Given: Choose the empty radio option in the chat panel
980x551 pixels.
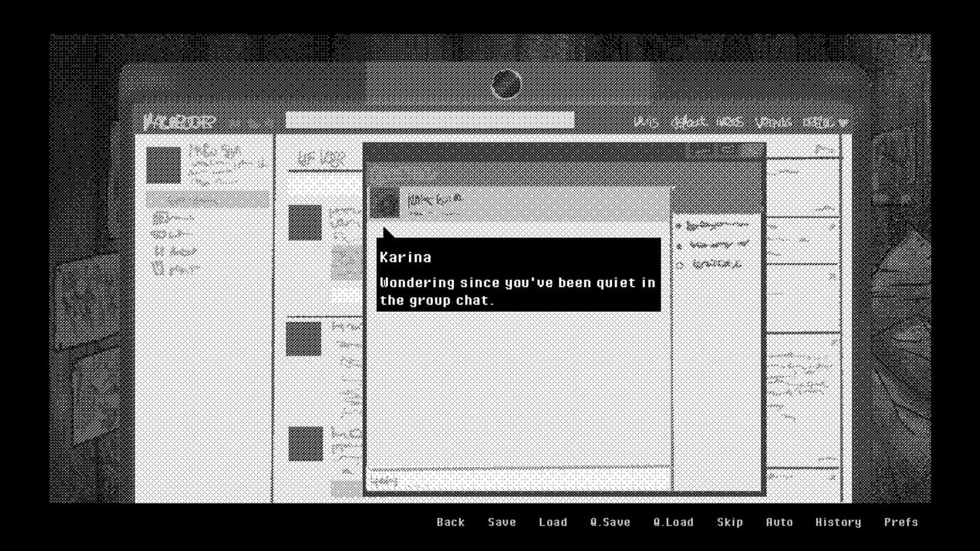Looking at the screenshot, I should [x=679, y=265].
